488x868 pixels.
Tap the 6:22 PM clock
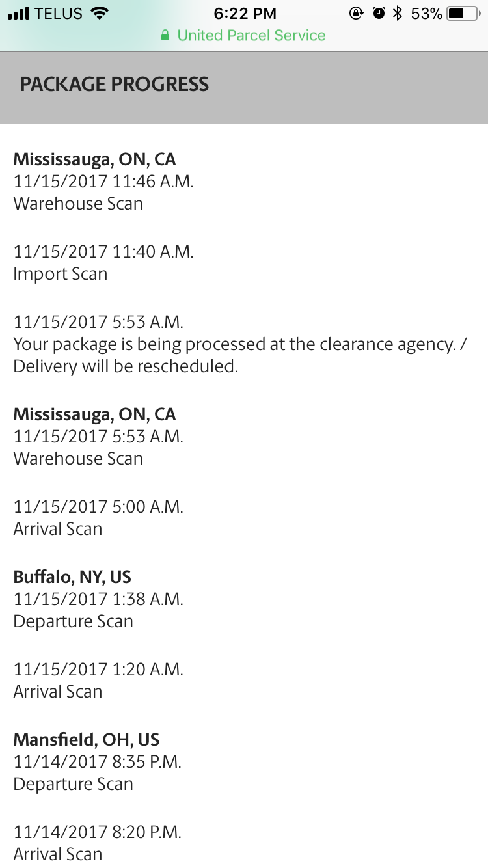pos(245,14)
